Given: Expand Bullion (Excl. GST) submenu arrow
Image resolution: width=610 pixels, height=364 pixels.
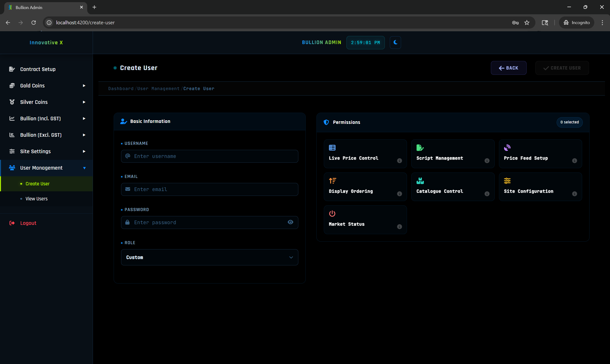Looking at the screenshot, I should (x=84, y=135).
